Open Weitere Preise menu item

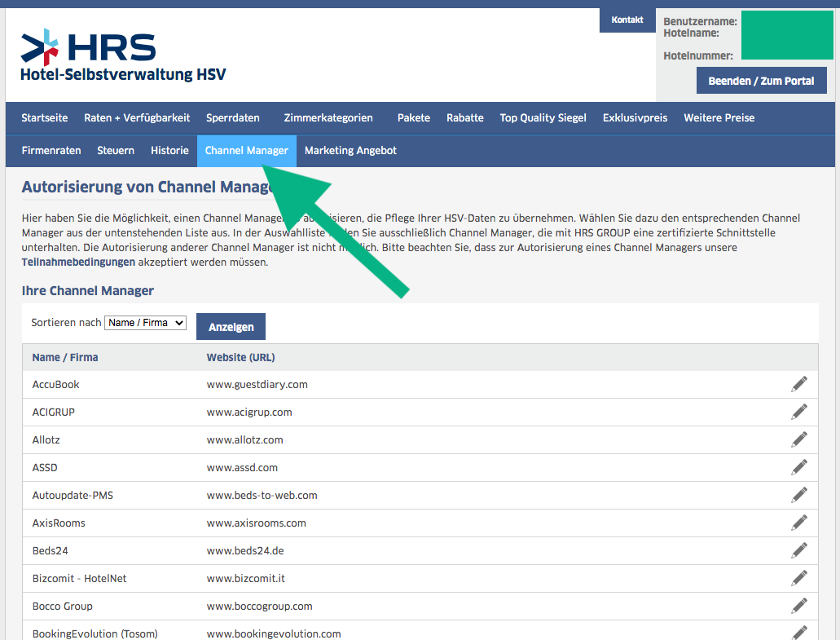coord(719,118)
